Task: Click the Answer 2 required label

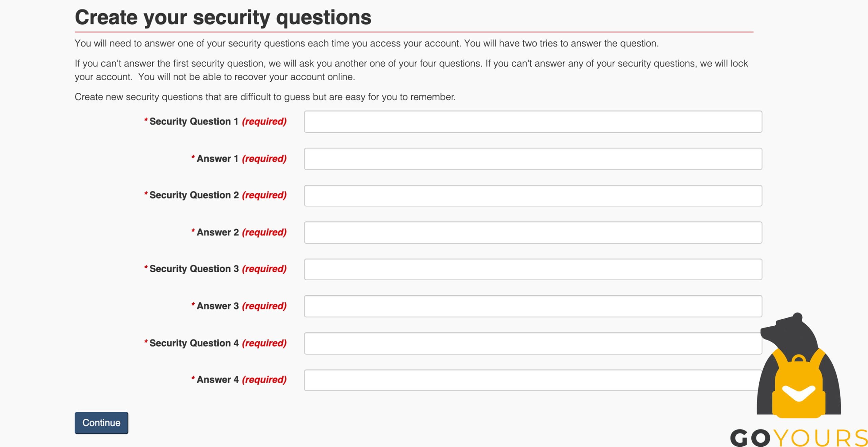Action: pyautogui.click(x=239, y=232)
